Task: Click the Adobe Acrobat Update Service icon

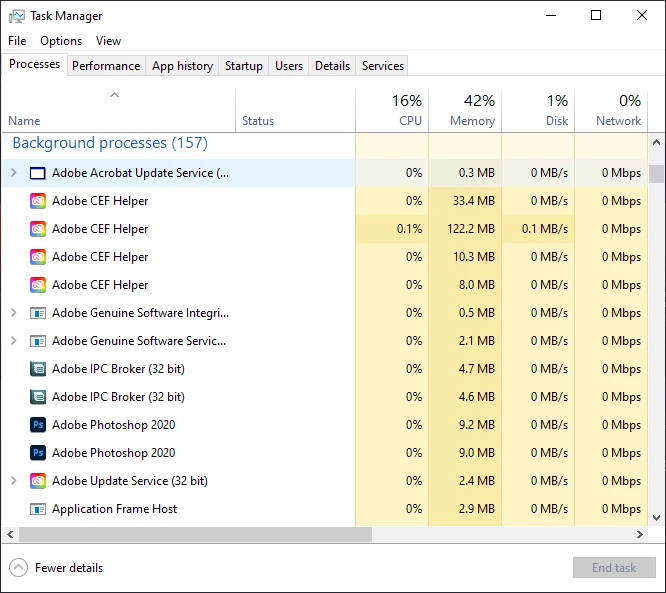Action: coord(38,173)
